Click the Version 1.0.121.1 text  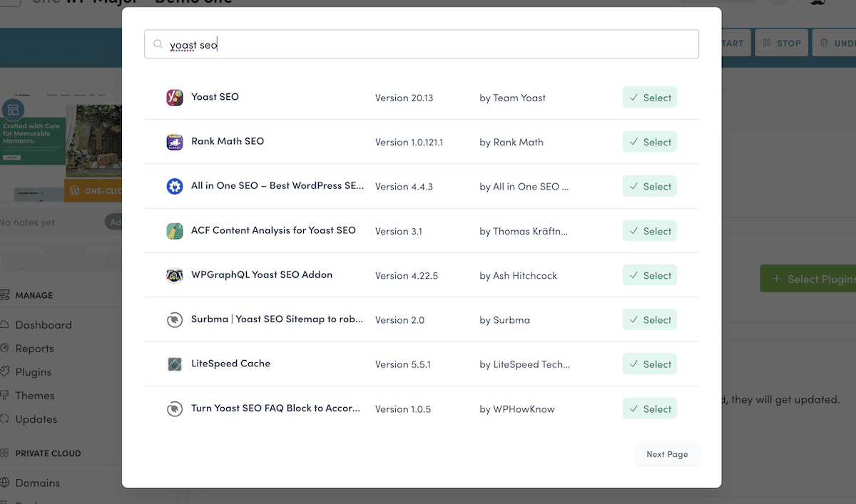[x=409, y=142]
